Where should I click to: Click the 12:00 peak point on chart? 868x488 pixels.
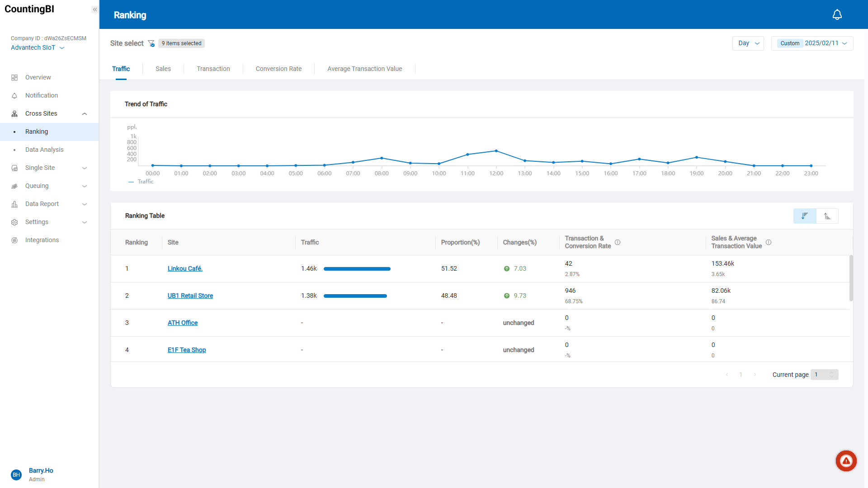496,151
